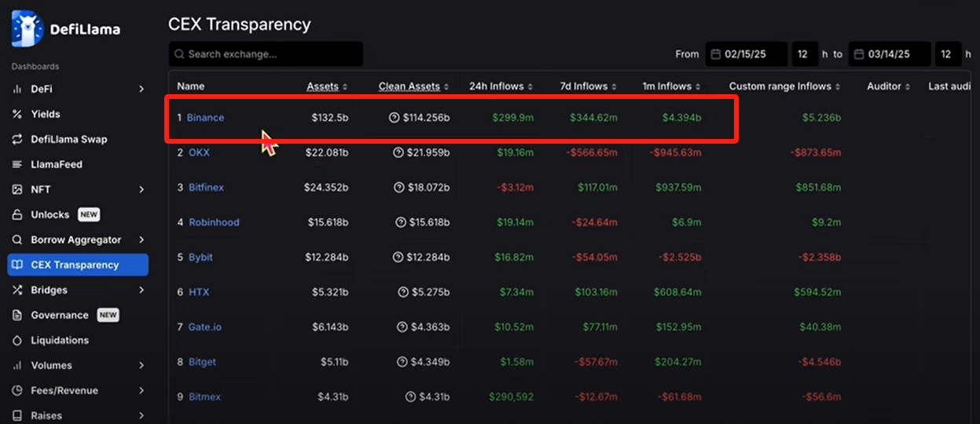This screenshot has height=424, width=980.
Task: Expand the Bridges submenu chevron
Action: click(141, 290)
